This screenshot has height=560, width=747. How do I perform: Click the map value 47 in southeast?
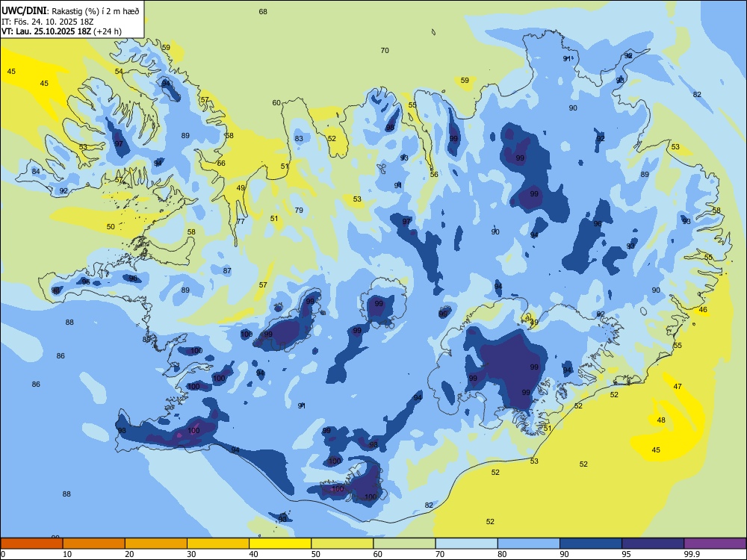(x=678, y=387)
